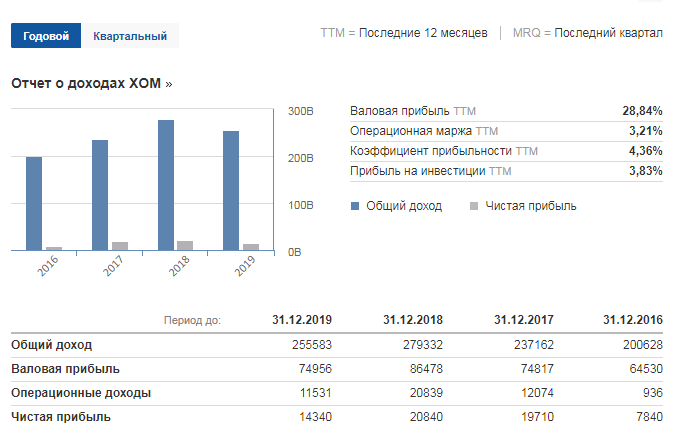Screen dimensions: 674x434
Task: Click the 300B axis value
Action: (x=300, y=111)
